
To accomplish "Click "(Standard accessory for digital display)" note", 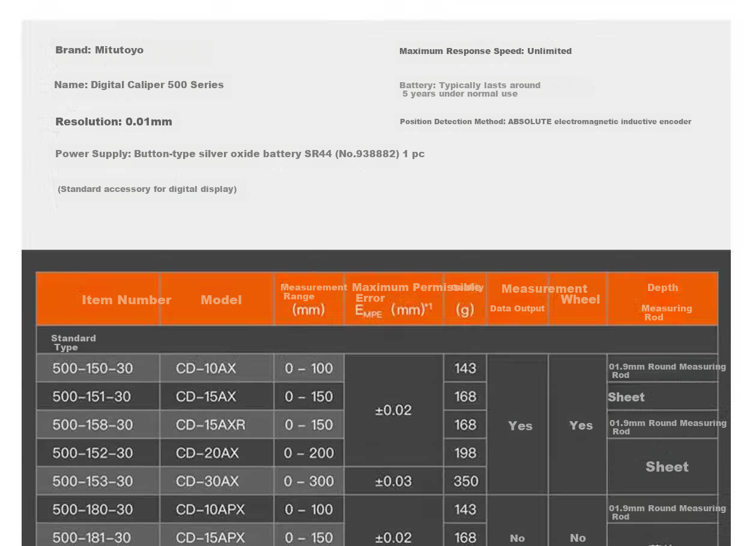I will [147, 189].
